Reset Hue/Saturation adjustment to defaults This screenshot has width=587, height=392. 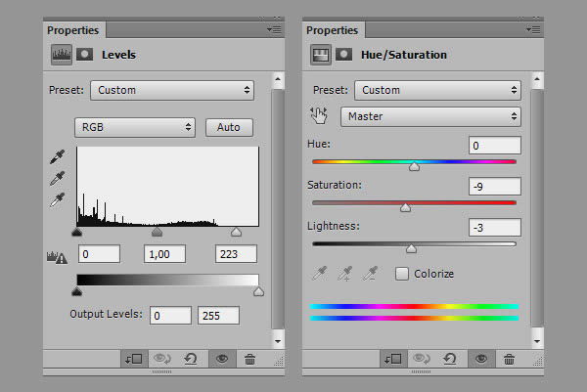[449, 359]
